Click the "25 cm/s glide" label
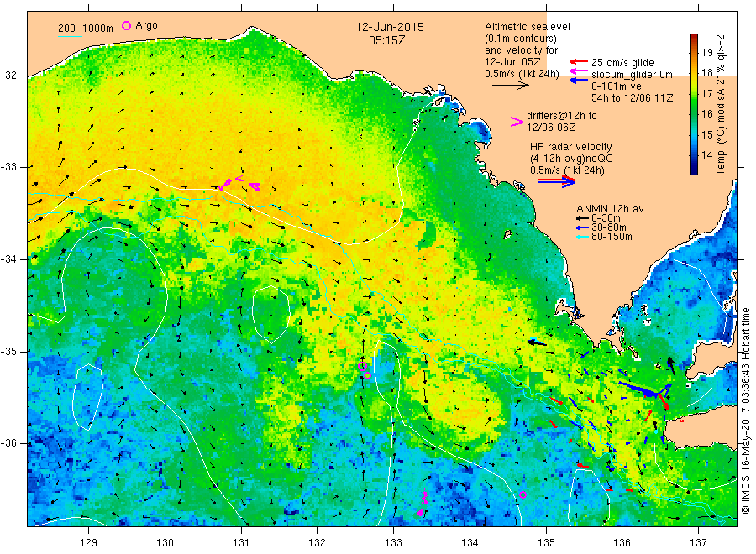Viewport: 756px width, 554px height. 622,63
